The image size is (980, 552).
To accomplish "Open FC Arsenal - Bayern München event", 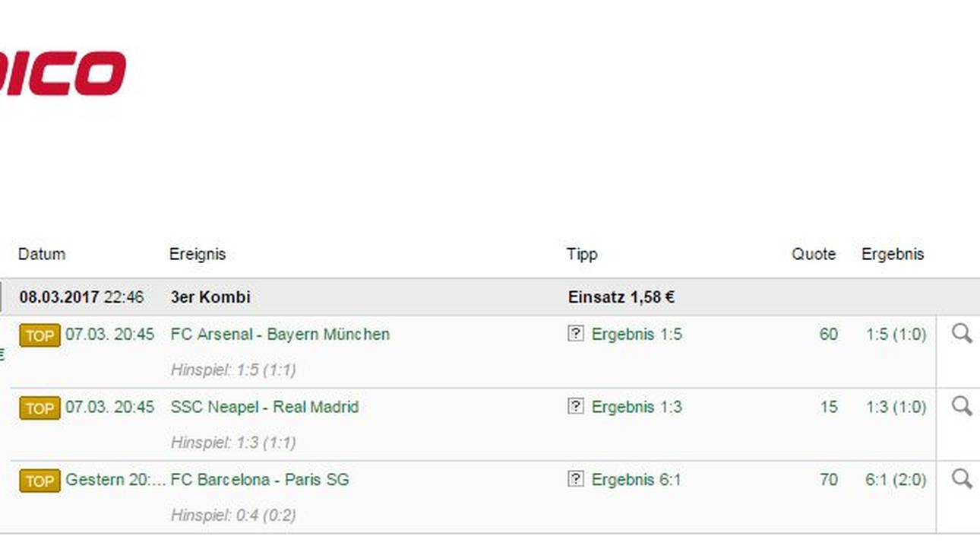I will (280, 335).
